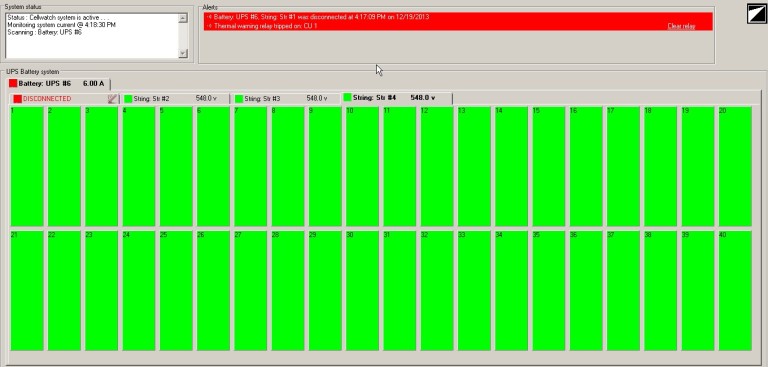The height and width of the screenshot is (367, 768).
Task: Switch to the String: Str #3 tab
Action: pos(286,98)
